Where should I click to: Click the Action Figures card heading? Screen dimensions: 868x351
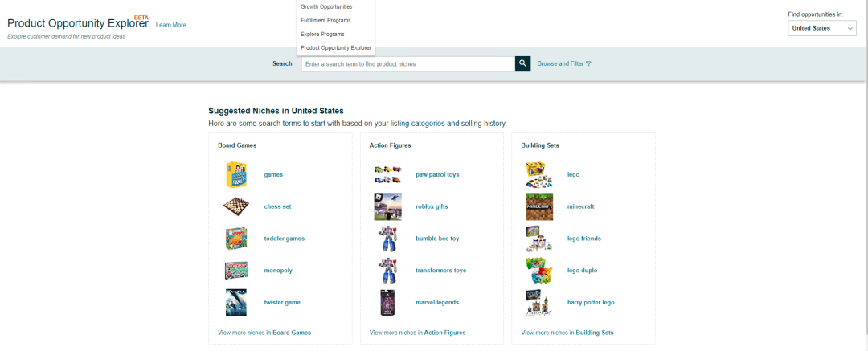391,145
